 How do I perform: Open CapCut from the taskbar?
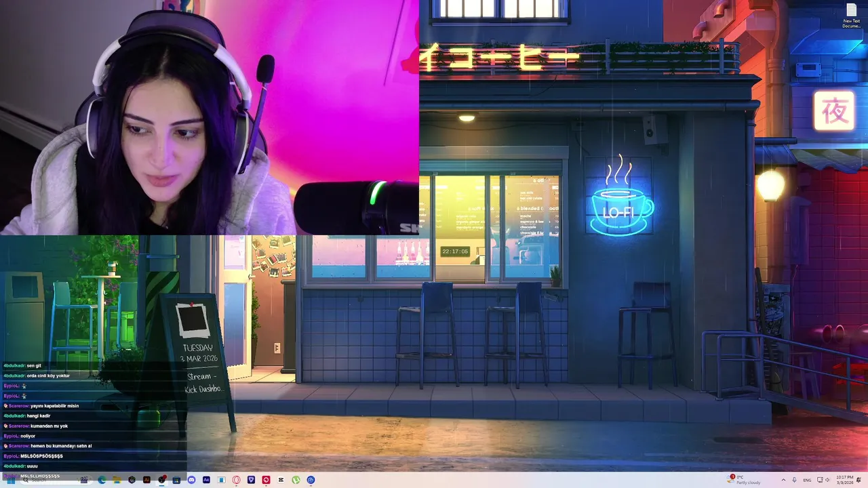[x=281, y=480]
